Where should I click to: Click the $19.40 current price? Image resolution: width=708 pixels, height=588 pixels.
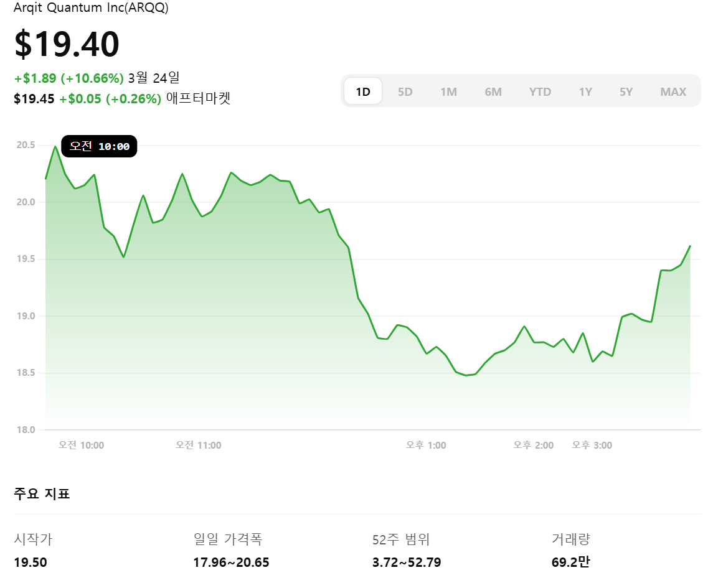pos(66,44)
